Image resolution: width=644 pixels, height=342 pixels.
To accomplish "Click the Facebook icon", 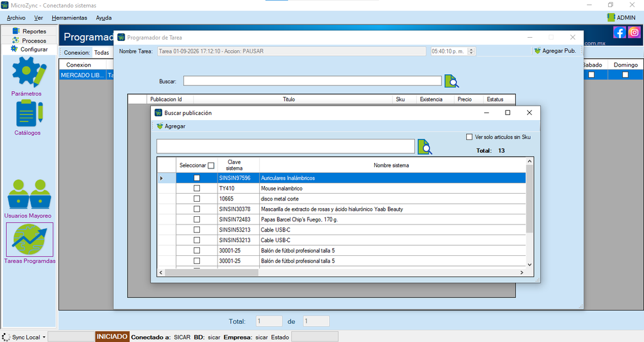I will (x=619, y=33).
